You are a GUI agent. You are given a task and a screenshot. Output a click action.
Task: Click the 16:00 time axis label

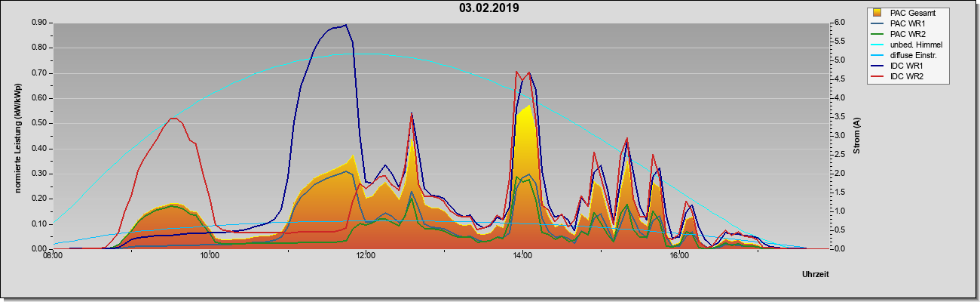point(679,257)
